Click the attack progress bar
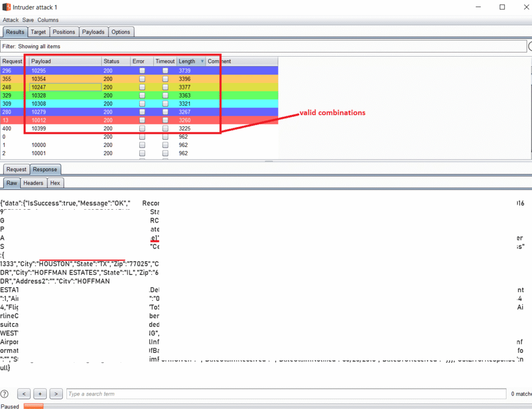Image resolution: width=532 pixels, height=409 pixels. (33, 406)
